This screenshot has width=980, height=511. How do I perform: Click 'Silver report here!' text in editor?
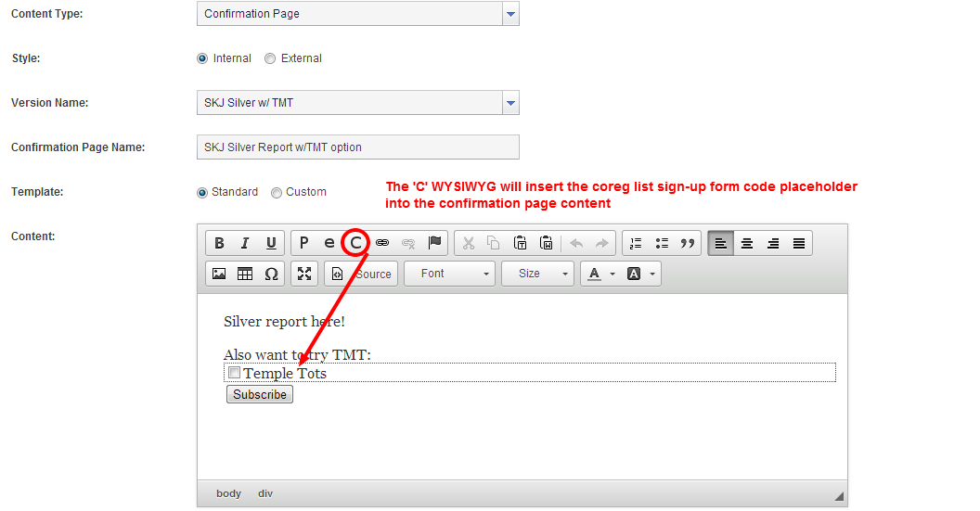point(284,321)
